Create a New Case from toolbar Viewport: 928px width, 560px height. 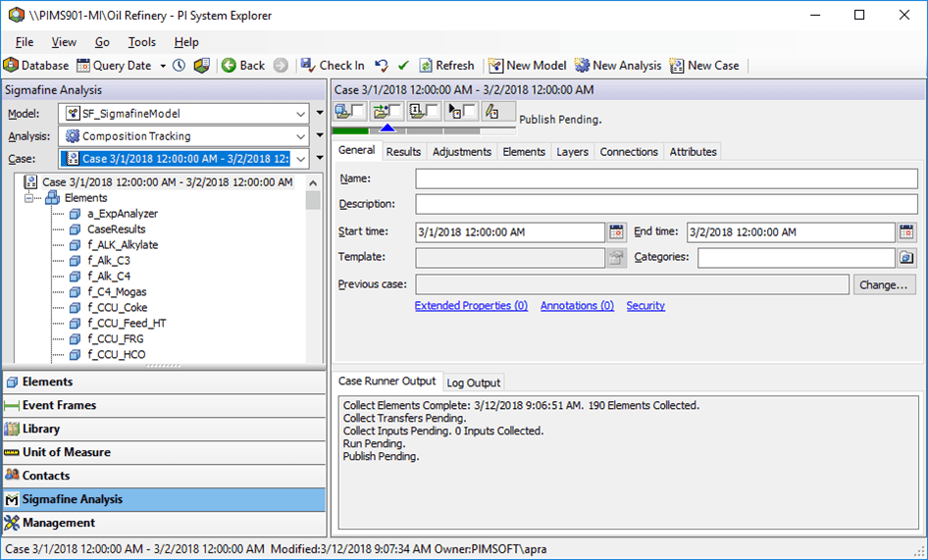pyautogui.click(x=704, y=66)
